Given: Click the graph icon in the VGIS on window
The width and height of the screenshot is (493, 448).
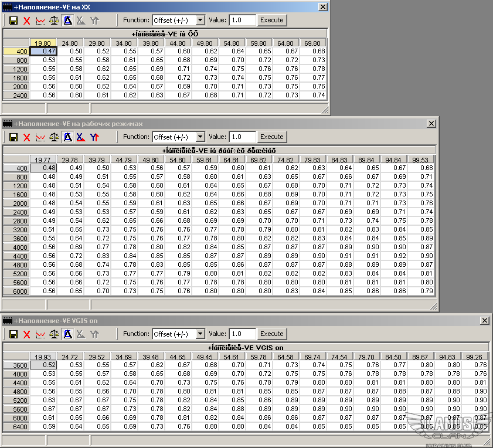Looking at the screenshot, I should coord(40,334).
